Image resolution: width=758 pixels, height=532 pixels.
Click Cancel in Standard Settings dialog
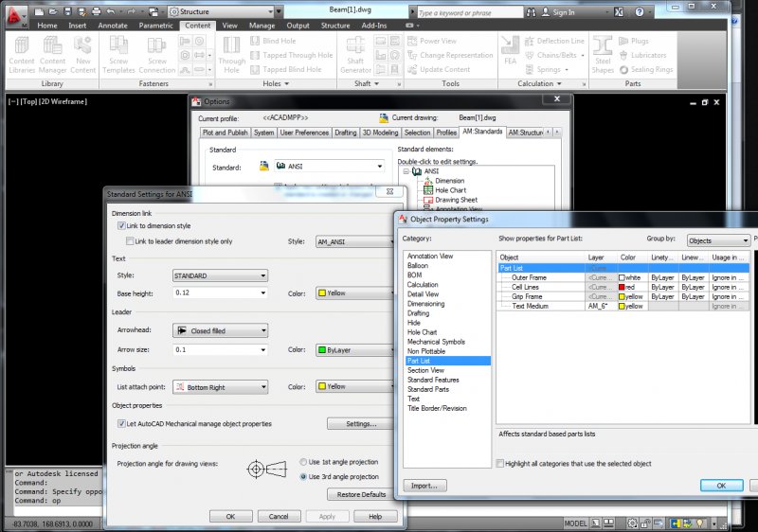point(279,516)
